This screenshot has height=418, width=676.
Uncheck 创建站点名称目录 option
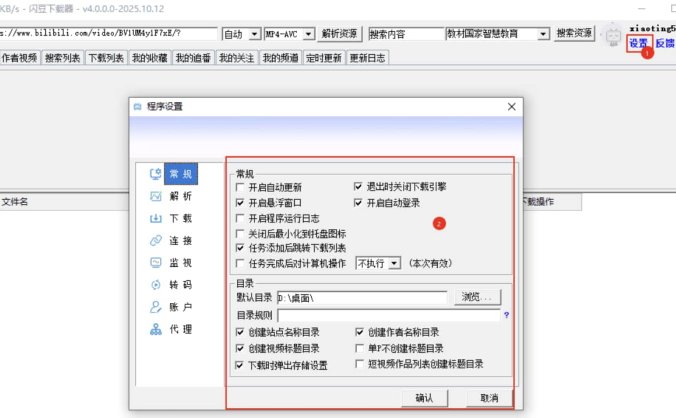coord(240,332)
